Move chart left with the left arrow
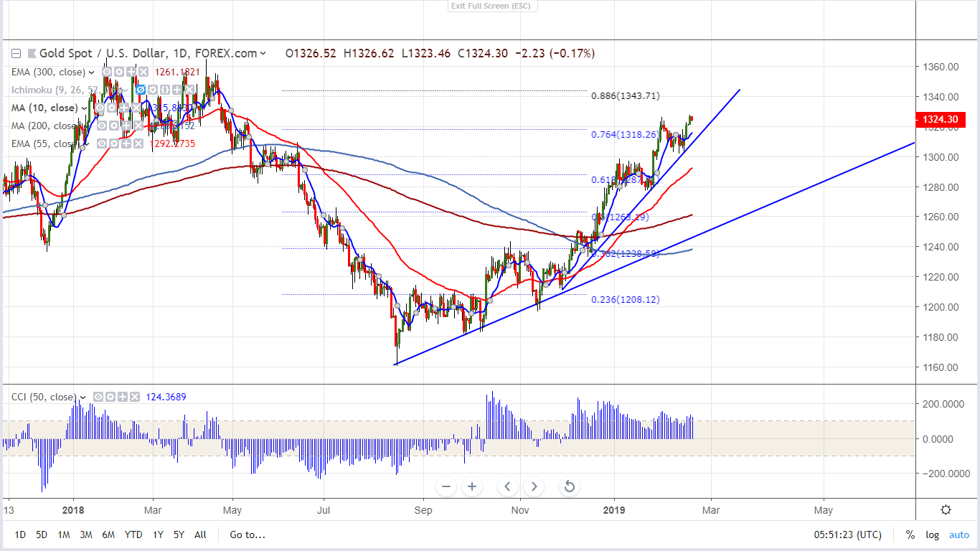This screenshot has width=980, height=551. point(508,486)
